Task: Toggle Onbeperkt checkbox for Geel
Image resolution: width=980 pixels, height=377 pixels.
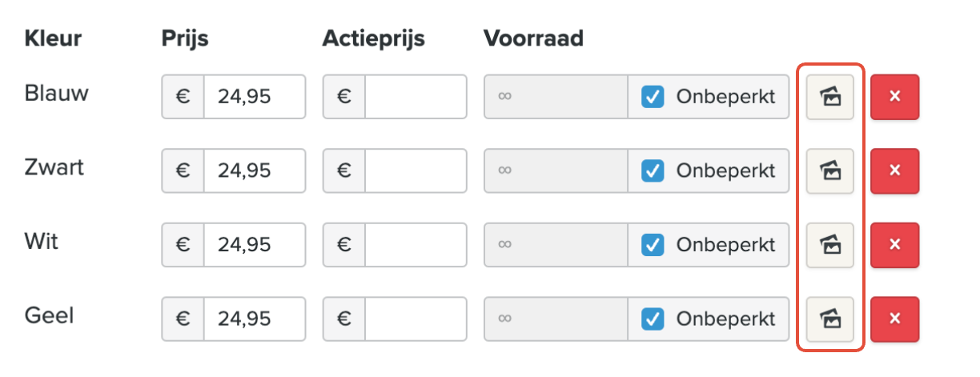Action: click(x=653, y=319)
